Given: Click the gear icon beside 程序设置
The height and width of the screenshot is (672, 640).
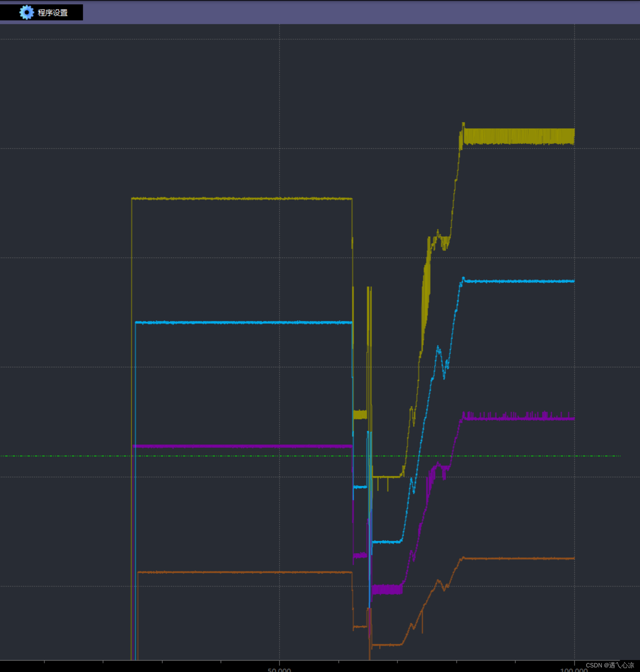Looking at the screenshot, I should [27, 12].
